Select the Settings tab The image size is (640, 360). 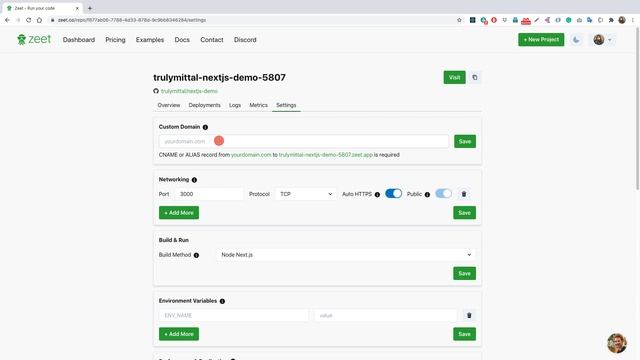[286, 105]
